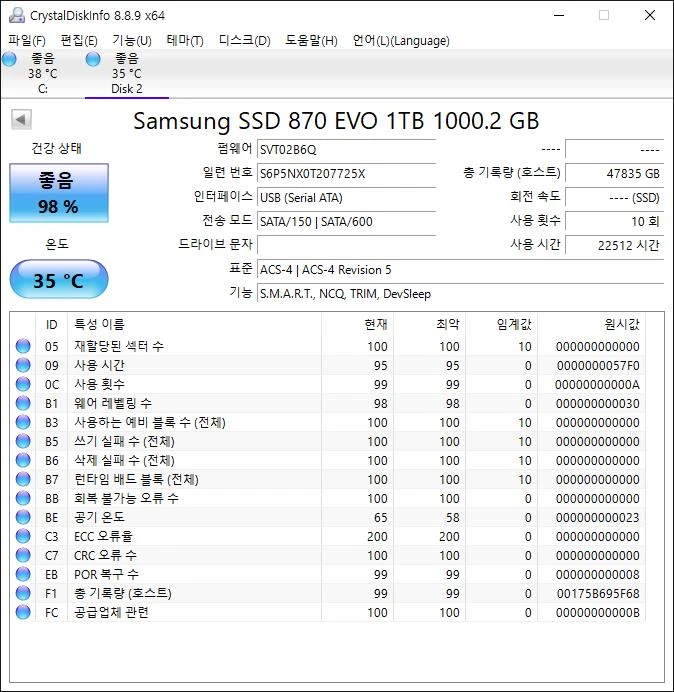
Task: Select the POR 복구 수 attribute row
Action: click(x=328, y=574)
